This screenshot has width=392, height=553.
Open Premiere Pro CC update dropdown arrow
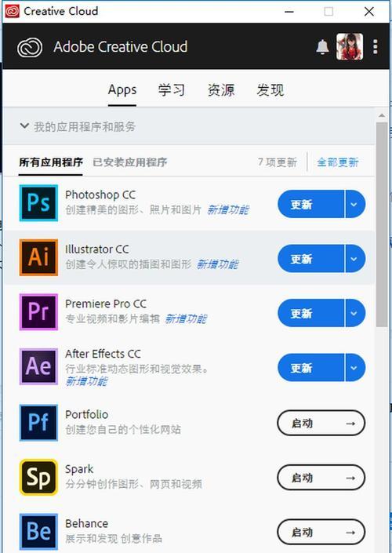pos(354,313)
